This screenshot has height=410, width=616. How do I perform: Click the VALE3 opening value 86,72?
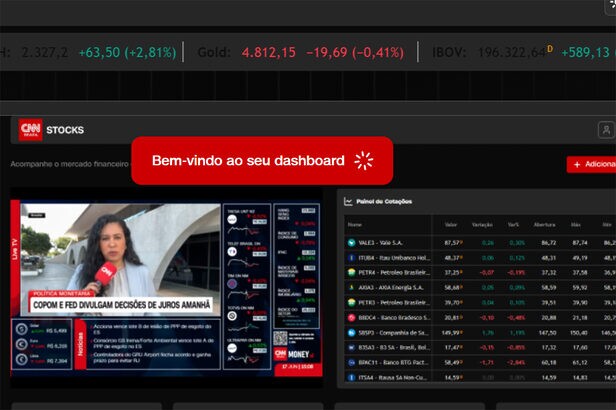[548, 243]
